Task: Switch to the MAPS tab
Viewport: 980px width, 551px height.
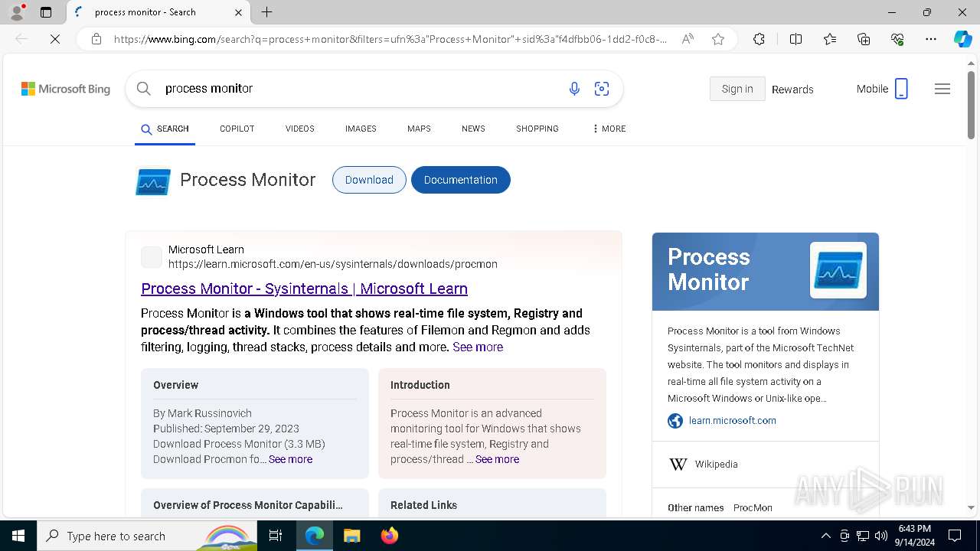Action: coord(419,129)
